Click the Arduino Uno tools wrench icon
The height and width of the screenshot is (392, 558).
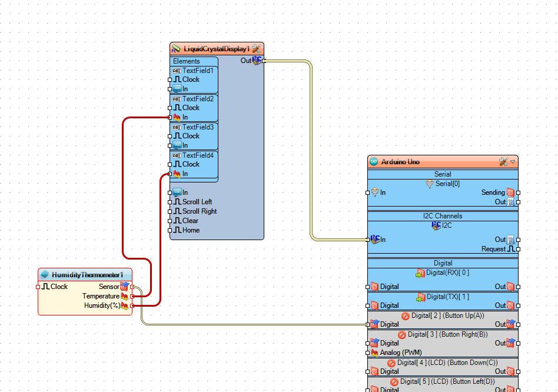pyautogui.click(x=503, y=162)
